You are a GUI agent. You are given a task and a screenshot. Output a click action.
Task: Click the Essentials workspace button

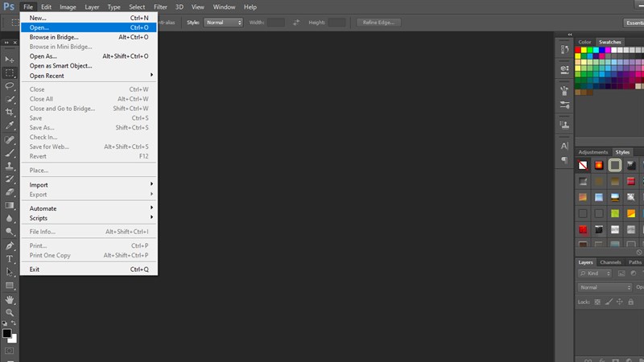click(634, 23)
